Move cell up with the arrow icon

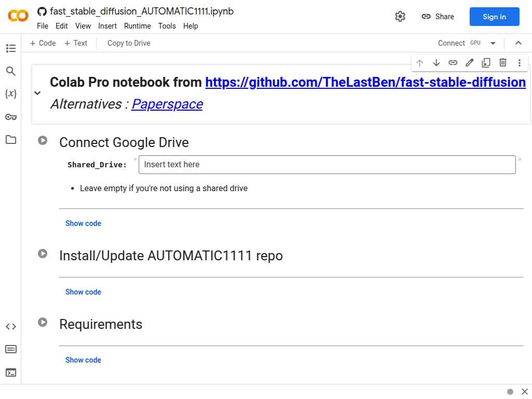[420, 63]
